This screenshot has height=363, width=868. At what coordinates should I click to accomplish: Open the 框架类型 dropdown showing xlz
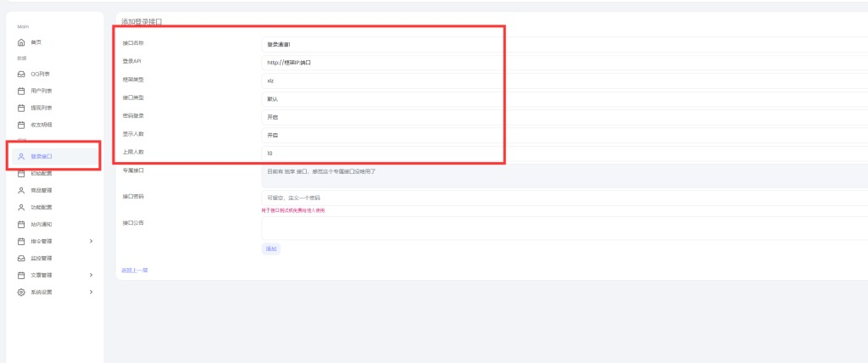pyautogui.click(x=565, y=81)
